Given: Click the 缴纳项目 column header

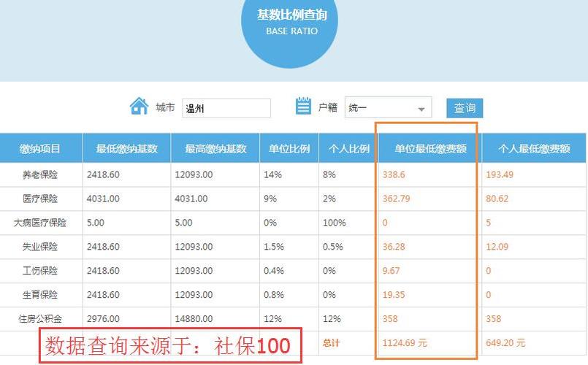Looking at the screenshot, I should point(40,148).
